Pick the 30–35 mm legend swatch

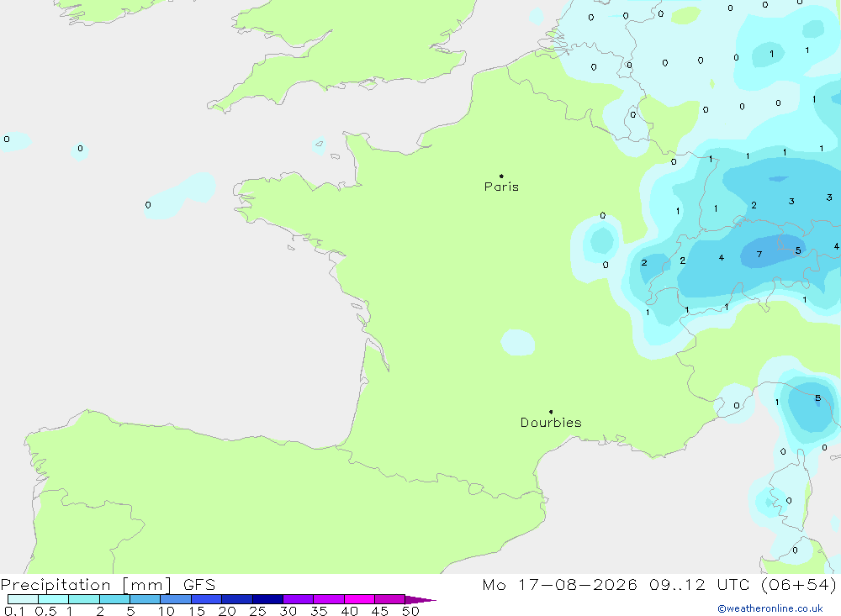(299, 599)
